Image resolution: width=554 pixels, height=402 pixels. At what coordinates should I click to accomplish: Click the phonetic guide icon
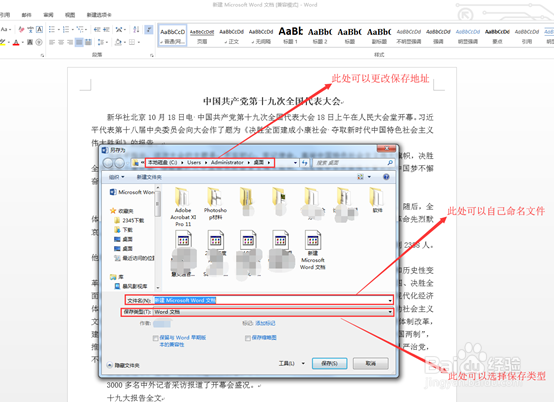tap(30, 29)
